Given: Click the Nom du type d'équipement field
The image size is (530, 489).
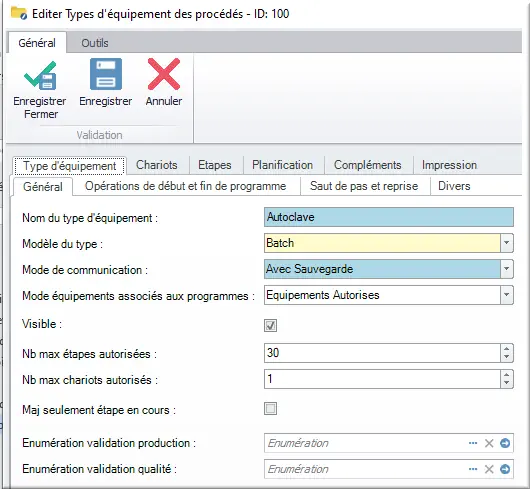Looking at the screenshot, I should tap(389, 217).
